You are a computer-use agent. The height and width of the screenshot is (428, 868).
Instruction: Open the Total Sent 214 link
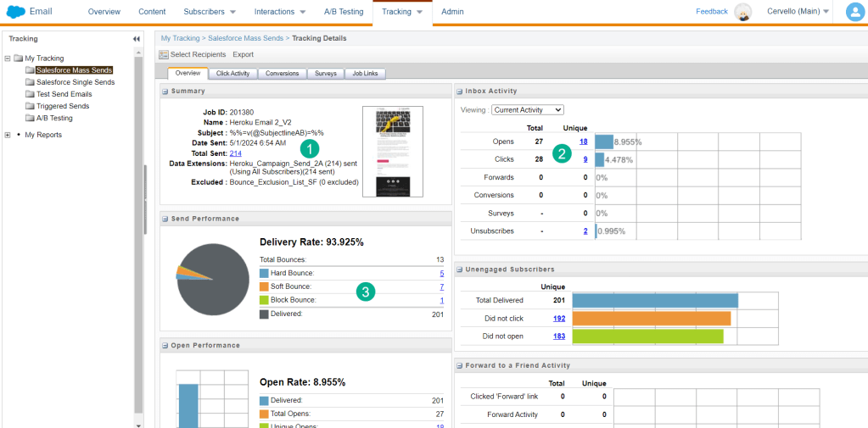(235, 153)
